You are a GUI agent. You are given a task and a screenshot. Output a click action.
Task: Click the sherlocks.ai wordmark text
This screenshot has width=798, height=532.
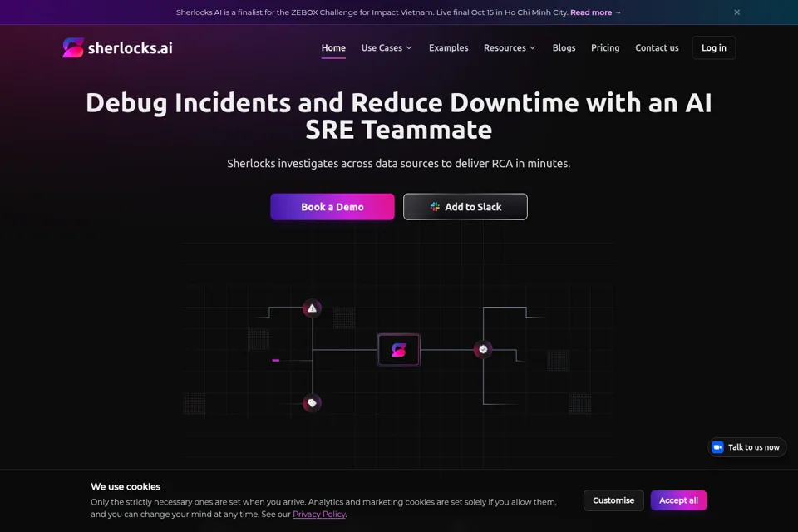131,48
